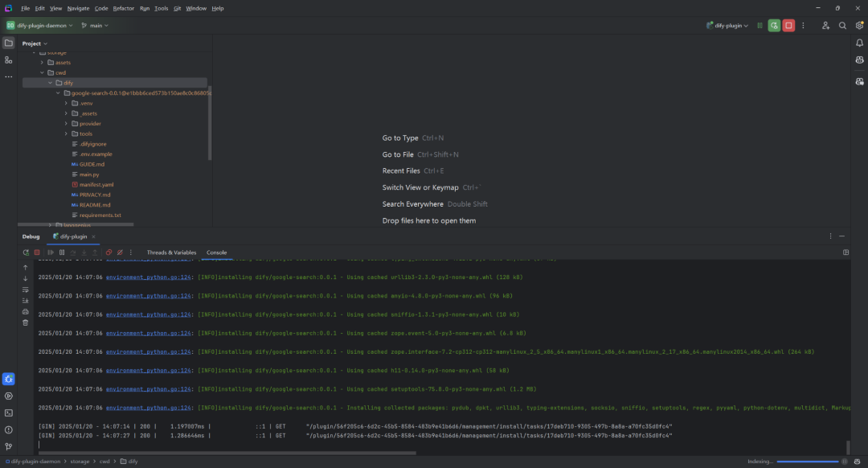Screen dimensions: 868x468
Task: Open the Refactor menu
Action: click(x=124, y=8)
